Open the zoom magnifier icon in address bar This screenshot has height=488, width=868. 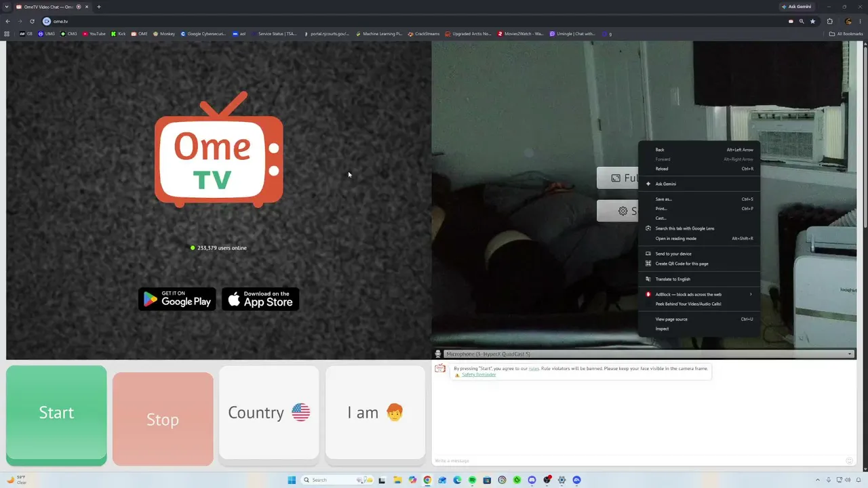[x=802, y=21]
